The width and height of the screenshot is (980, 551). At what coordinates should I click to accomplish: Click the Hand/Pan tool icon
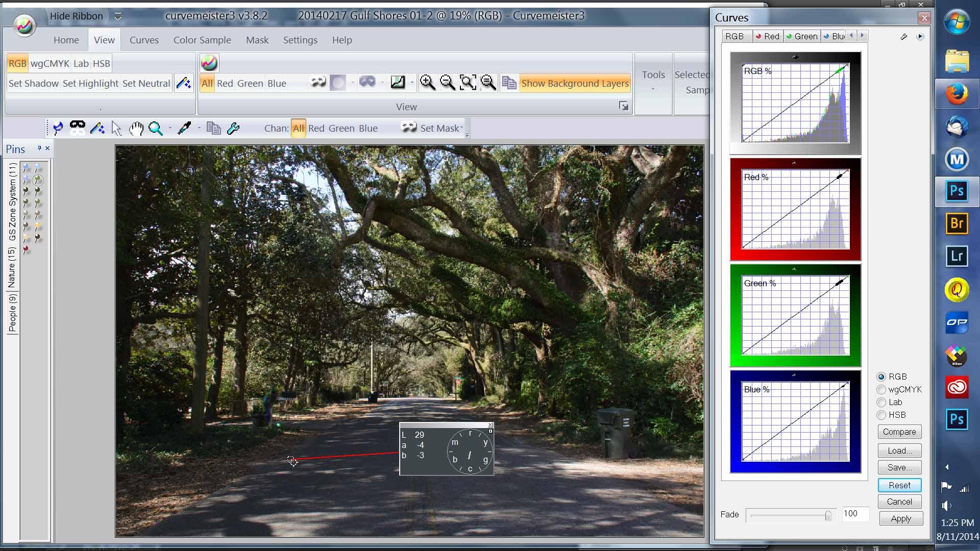(x=135, y=128)
